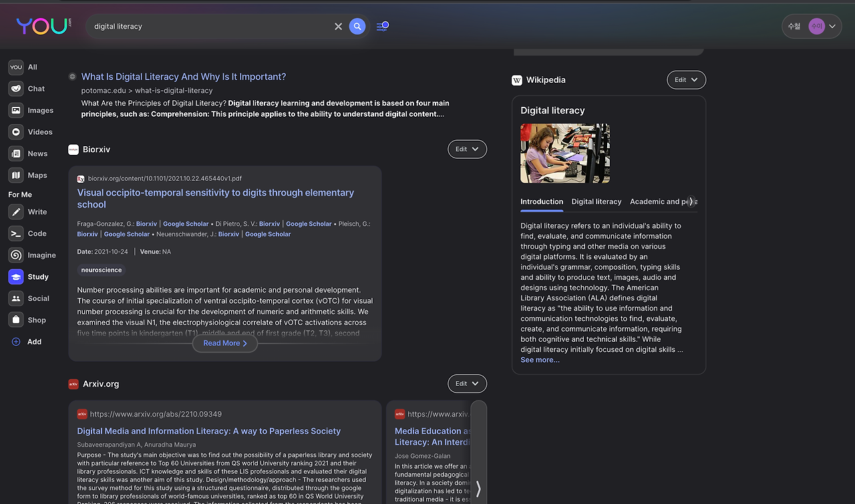Screen dimensions: 855x504
Task: Click the Wikipedia logo icon
Action: tap(517, 80)
